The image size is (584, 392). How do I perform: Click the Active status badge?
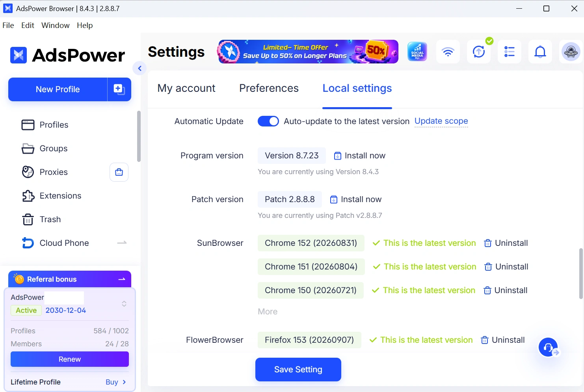(x=26, y=310)
